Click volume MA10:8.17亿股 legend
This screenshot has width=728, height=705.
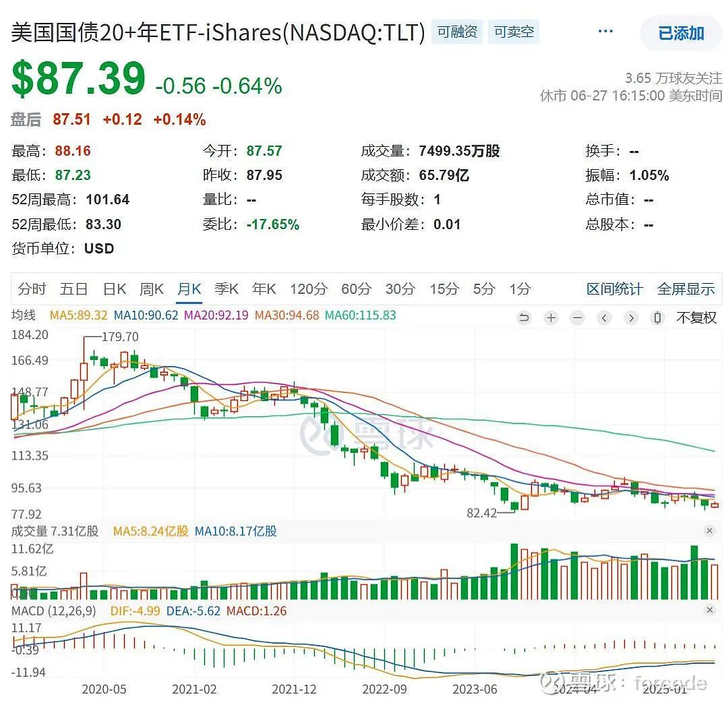coord(235,531)
